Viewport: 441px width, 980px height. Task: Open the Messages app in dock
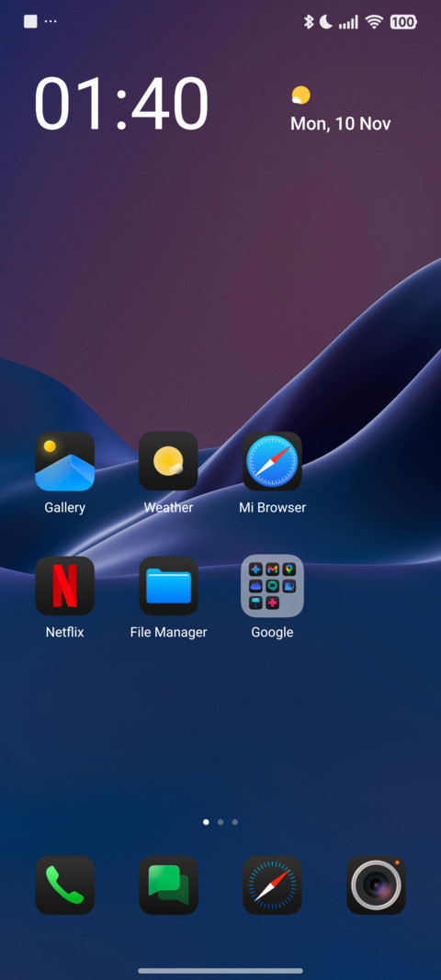(168, 885)
